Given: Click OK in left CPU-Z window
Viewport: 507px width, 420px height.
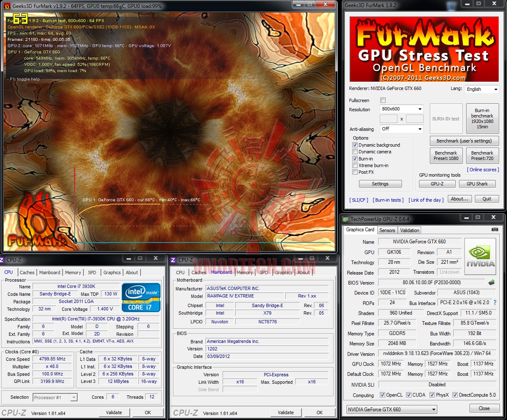Looking at the screenshot, I should [148, 412].
